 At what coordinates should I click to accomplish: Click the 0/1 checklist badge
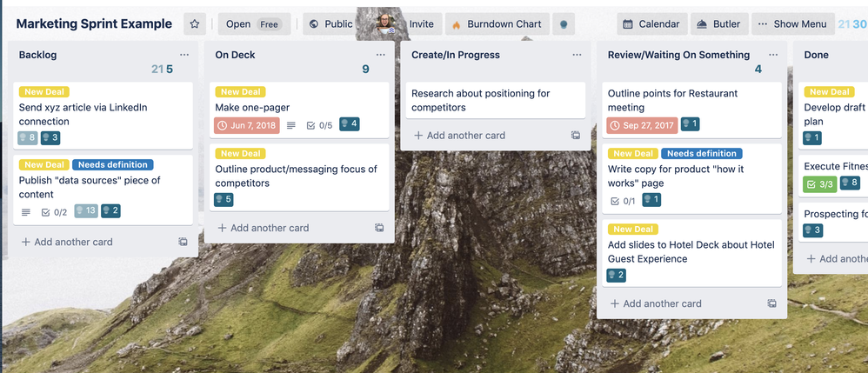[x=623, y=201]
